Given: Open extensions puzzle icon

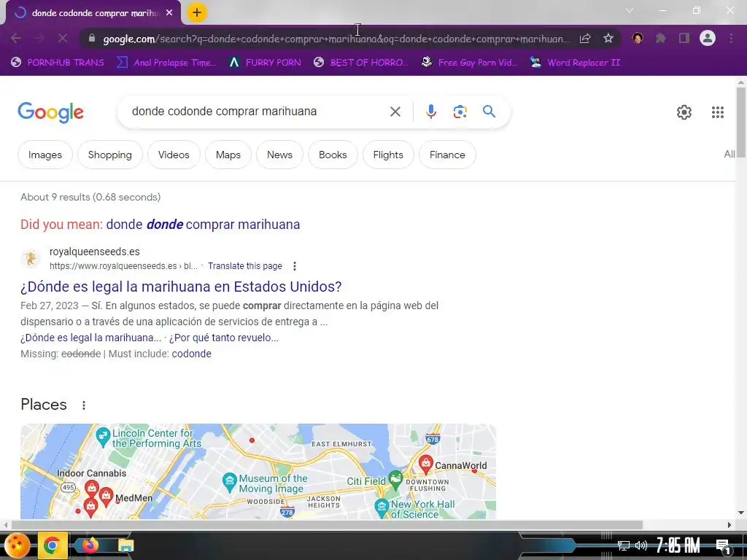Looking at the screenshot, I should pyautogui.click(x=661, y=38).
